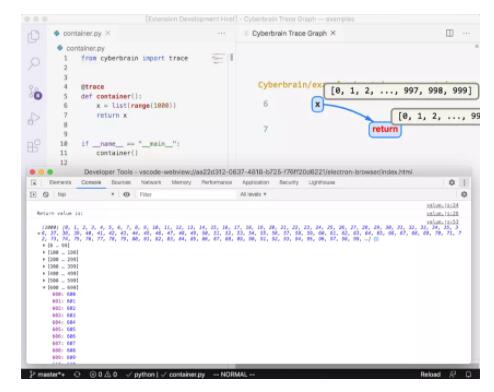Toggle live expression eye icon
Image resolution: width=494 pixels, height=392 pixels.
[126, 194]
